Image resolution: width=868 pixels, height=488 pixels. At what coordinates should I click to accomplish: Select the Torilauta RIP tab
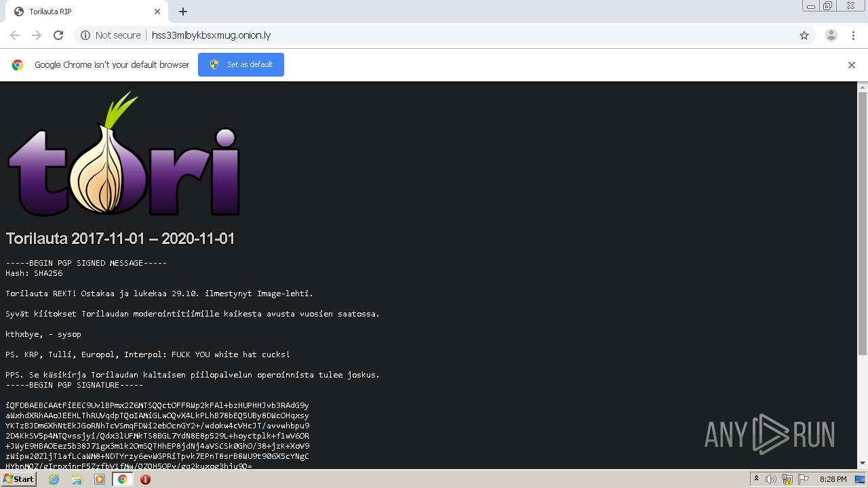[87, 12]
